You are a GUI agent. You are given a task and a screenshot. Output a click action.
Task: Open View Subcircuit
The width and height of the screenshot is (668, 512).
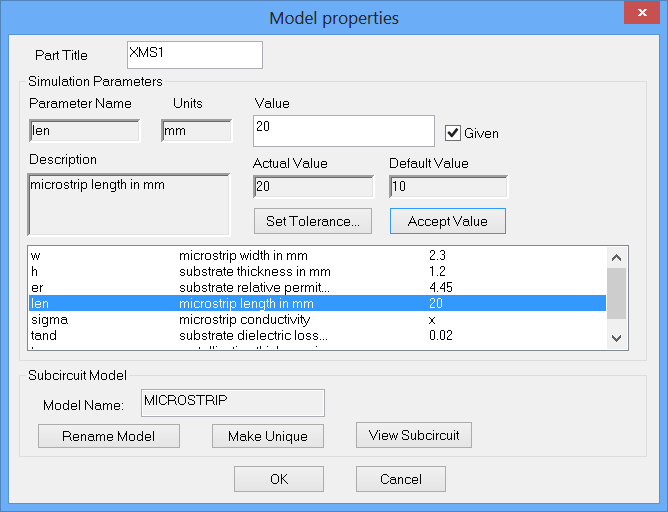coord(414,435)
